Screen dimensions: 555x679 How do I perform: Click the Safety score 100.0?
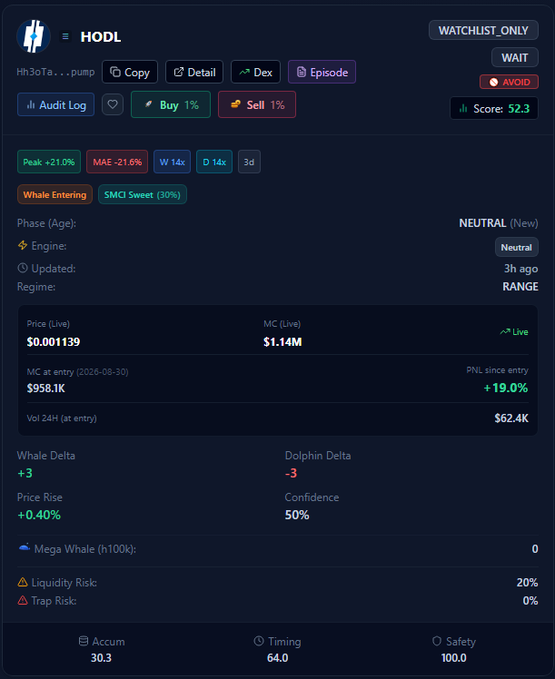click(454, 657)
